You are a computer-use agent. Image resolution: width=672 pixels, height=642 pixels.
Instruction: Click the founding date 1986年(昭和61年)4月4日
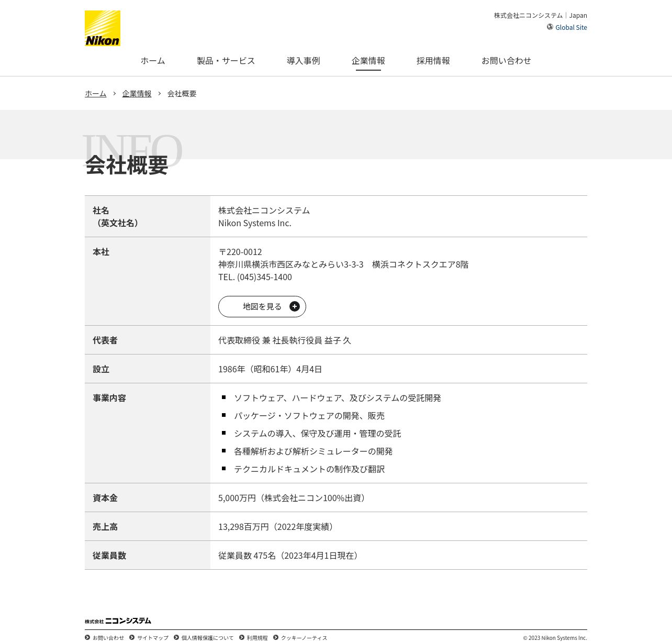[x=270, y=369]
